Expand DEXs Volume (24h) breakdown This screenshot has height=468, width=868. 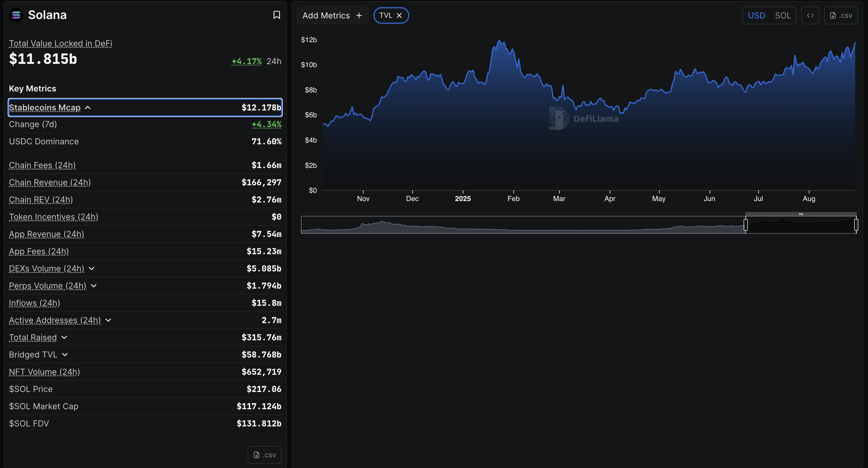pos(92,268)
